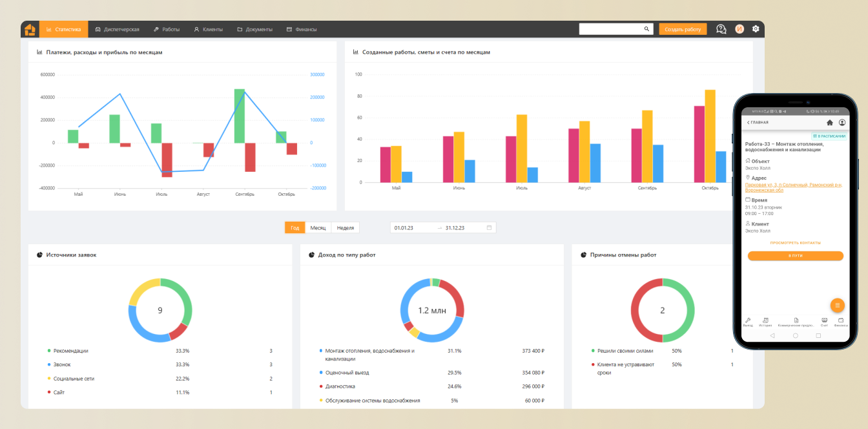This screenshot has width=868, height=429.
Task: Tap the profile icon on phone screen
Action: pos(842,122)
